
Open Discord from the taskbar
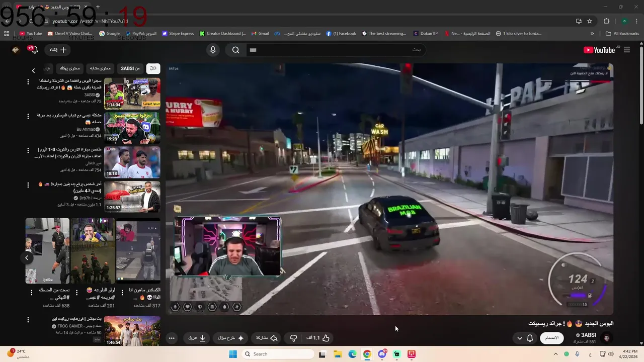(382, 354)
